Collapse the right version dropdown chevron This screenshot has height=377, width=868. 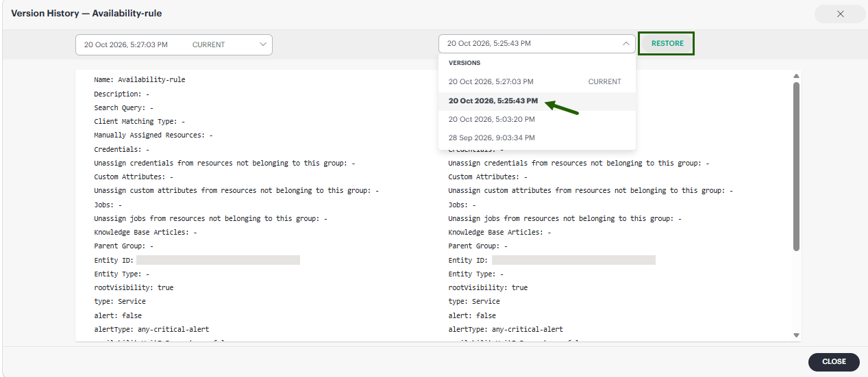(625, 44)
